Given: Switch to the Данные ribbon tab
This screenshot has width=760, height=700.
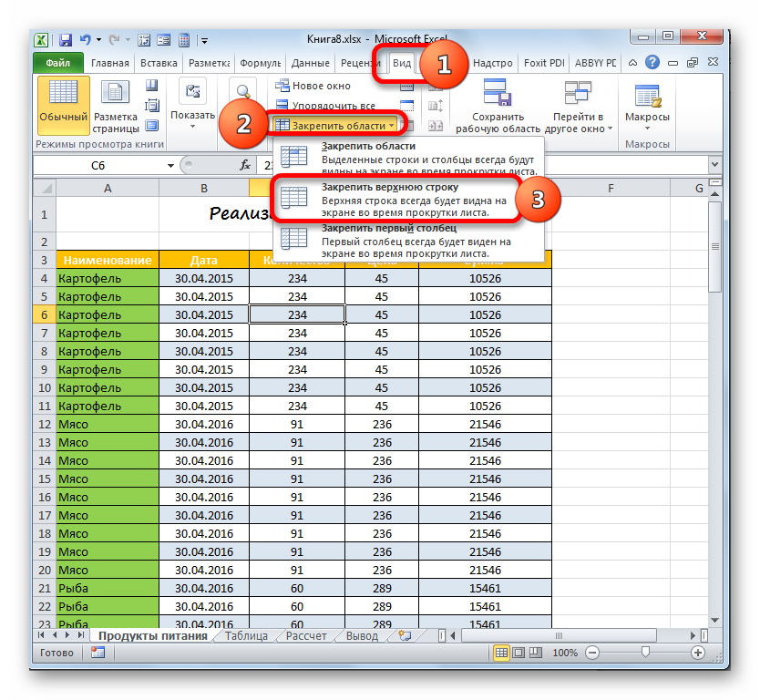Looking at the screenshot, I should tap(310, 63).
